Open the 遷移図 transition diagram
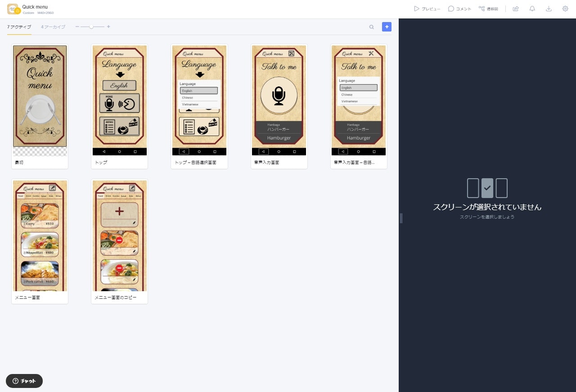The width and height of the screenshot is (576, 392). [489, 9]
